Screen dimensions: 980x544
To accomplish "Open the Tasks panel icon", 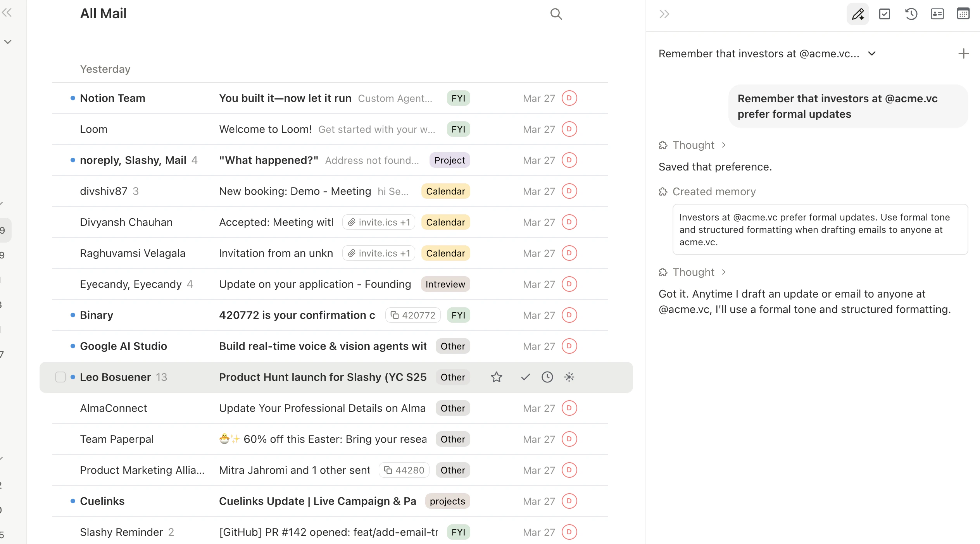I will click(885, 14).
